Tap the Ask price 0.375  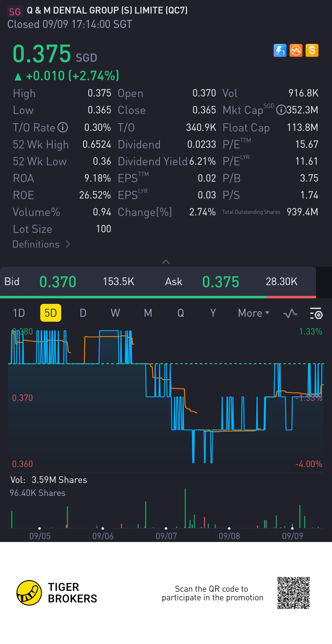tap(220, 282)
